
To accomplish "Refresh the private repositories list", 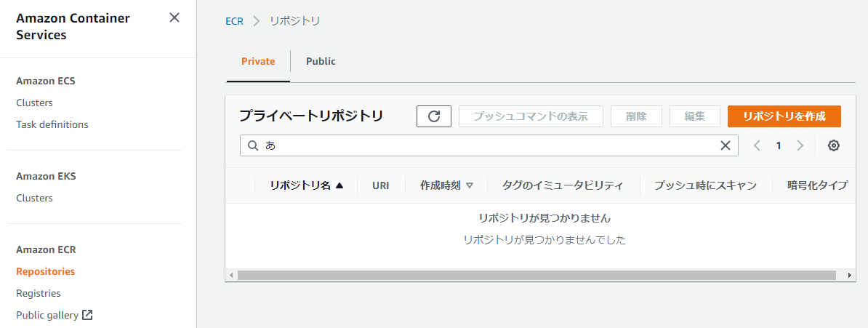I will click(434, 116).
